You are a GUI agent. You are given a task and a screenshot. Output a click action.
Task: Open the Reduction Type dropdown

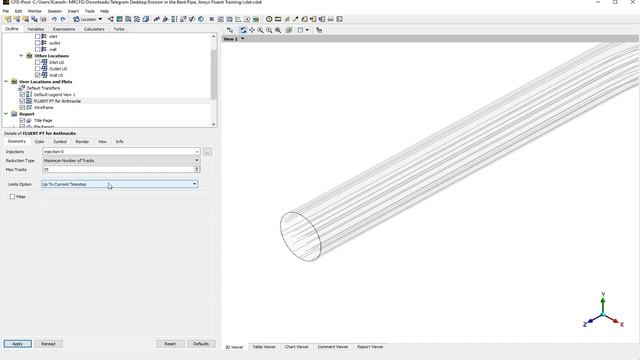[121, 160]
